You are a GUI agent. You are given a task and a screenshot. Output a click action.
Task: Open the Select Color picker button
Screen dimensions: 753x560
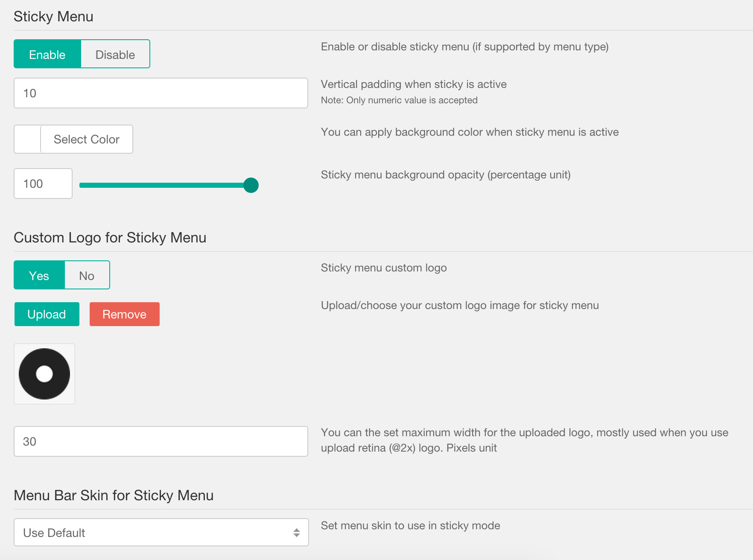click(87, 139)
